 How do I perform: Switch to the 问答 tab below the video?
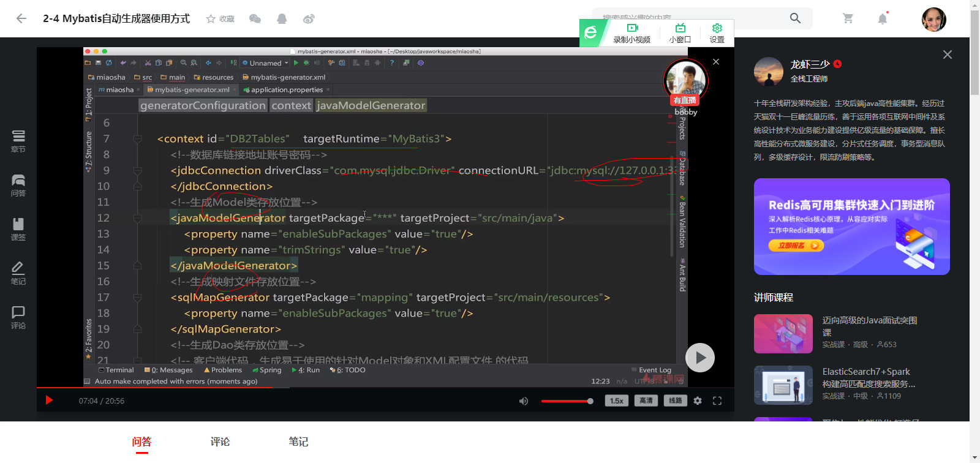pyautogui.click(x=141, y=442)
